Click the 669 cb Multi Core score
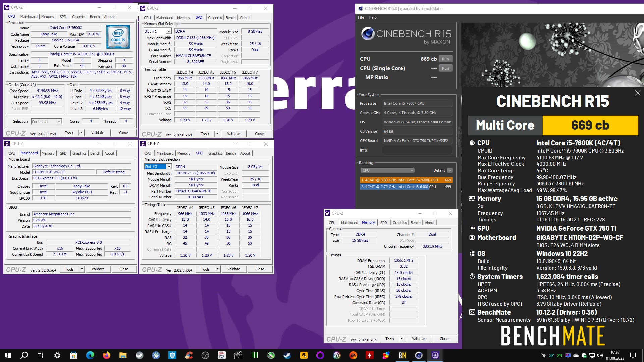The height and width of the screenshot is (362, 644). coord(590,125)
